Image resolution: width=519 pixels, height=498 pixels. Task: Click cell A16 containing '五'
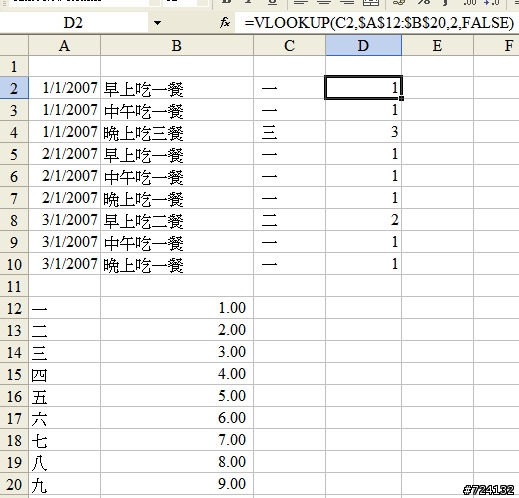[x=64, y=396]
